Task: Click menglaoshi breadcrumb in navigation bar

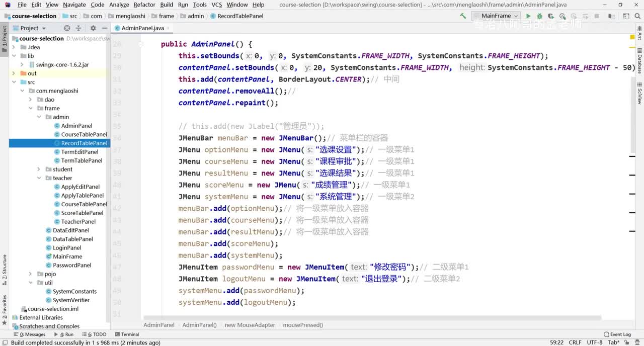Action: [x=130, y=16]
